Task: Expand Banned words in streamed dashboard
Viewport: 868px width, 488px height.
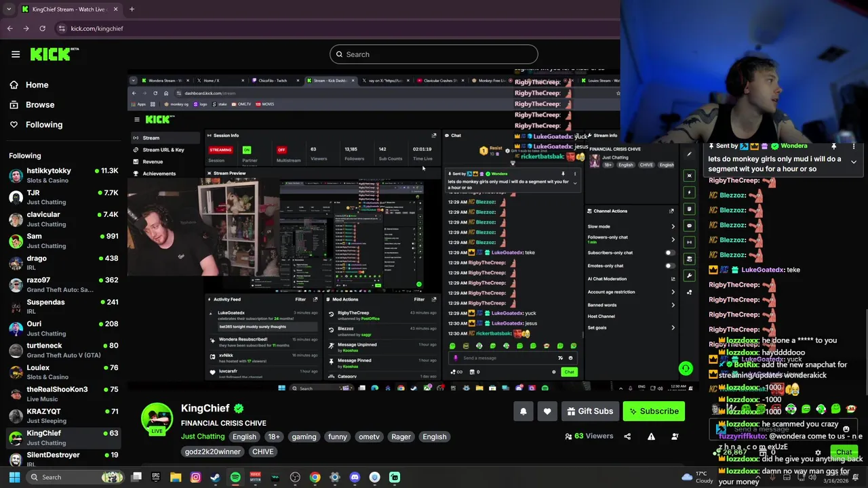Action: coord(673,305)
